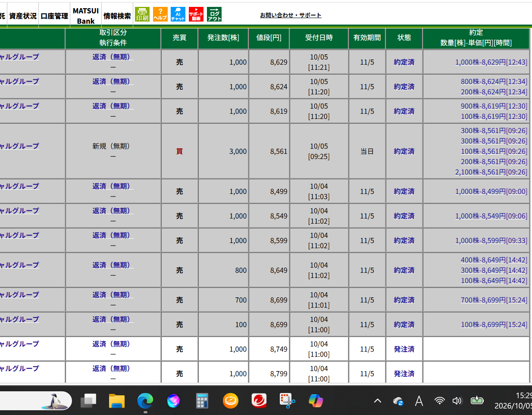The image size is (532, 415).
Task: Open Microsoft Edge from the taskbar
Action: [x=145, y=401]
